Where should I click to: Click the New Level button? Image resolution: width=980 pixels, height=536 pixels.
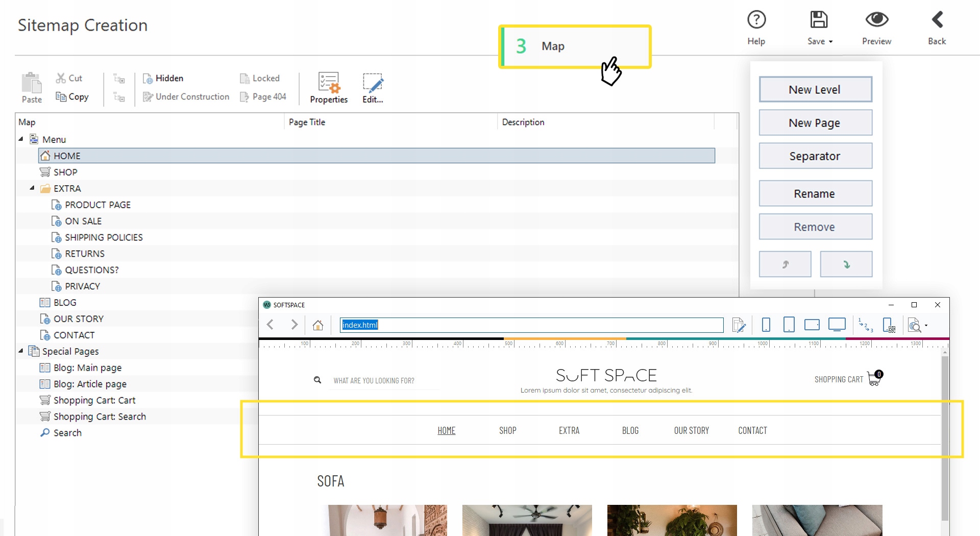tap(815, 89)
